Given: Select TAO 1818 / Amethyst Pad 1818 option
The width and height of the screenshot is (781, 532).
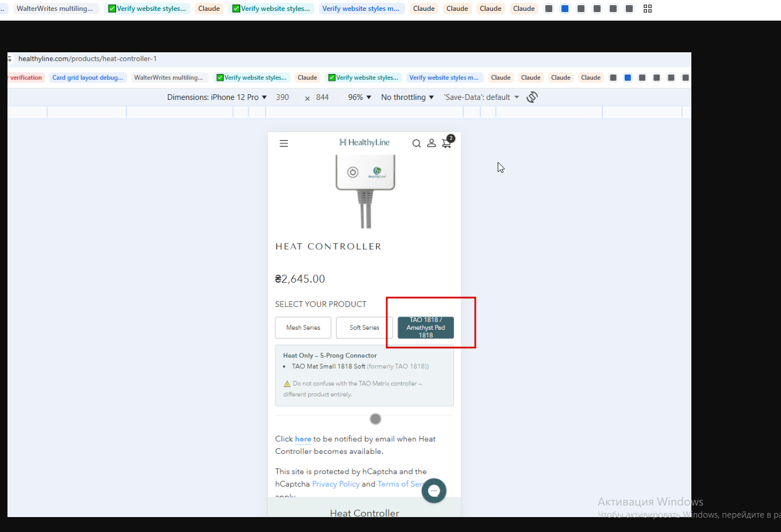Looking at the screenshot, I should 426,327.
